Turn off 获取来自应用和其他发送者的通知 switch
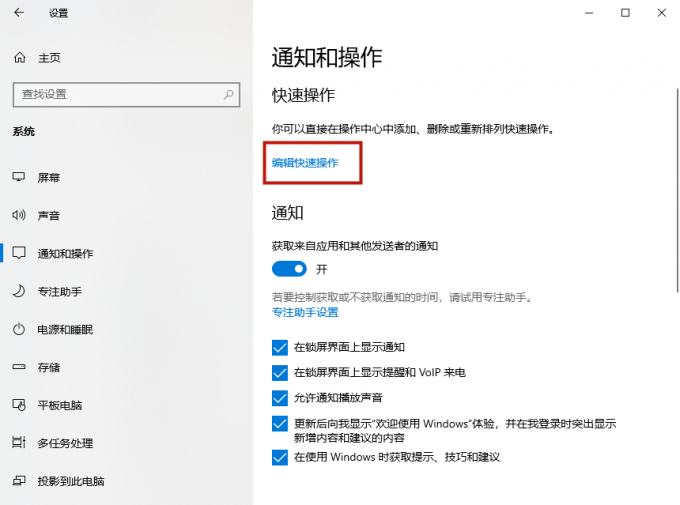The width and height of the screenshot is (680, 505). pos(289,269)
